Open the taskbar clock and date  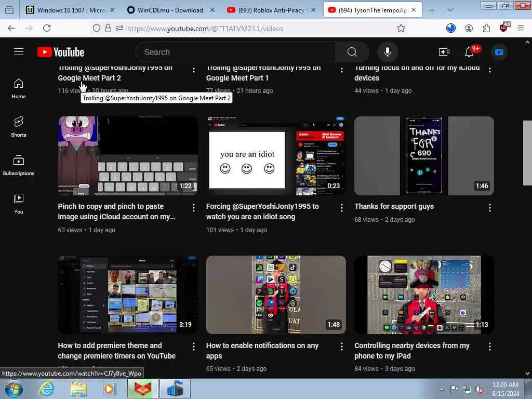pyautogui.click(x=505, y=389)
